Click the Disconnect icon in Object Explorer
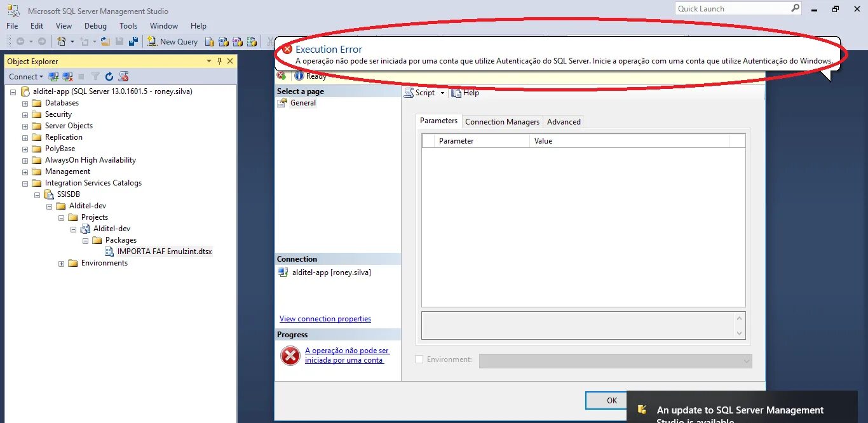868x423 pixels. point(67,76)
